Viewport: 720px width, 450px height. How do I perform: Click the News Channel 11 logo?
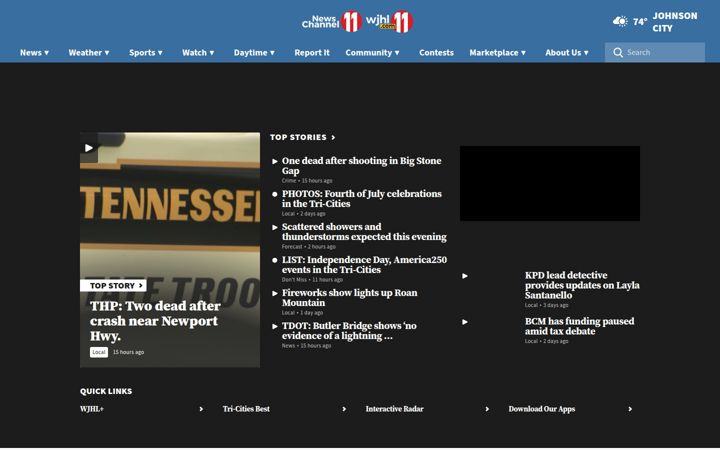[332, 22]
